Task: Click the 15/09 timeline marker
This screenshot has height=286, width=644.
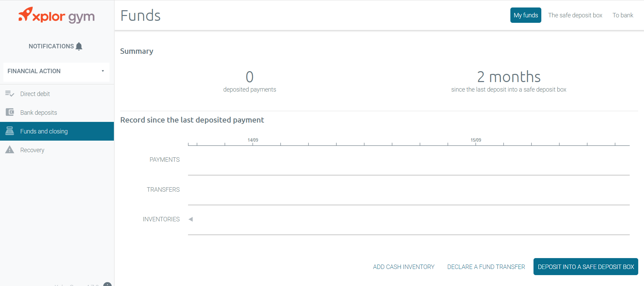Action: point(476,140)
